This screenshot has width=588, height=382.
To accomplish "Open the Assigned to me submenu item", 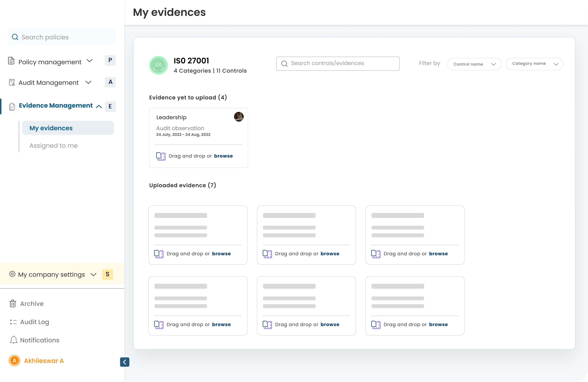I will [x=54, y=146].
